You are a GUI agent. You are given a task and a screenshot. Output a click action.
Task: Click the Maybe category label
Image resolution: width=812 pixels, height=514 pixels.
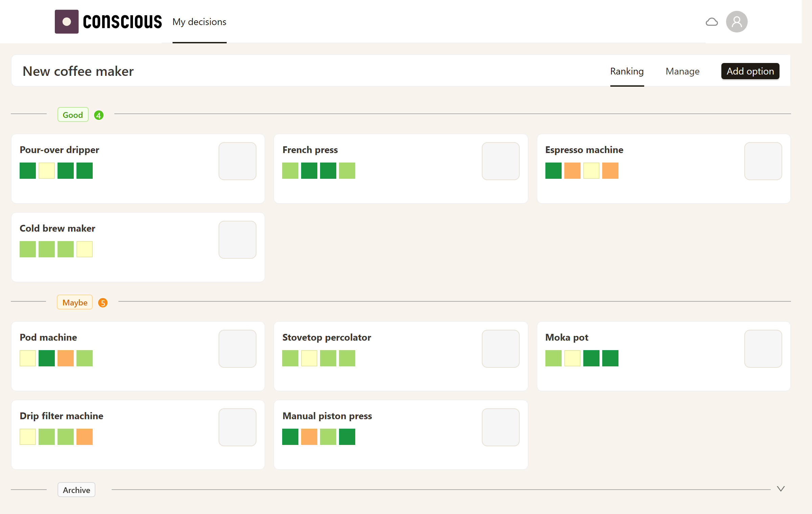click(75, 302)
